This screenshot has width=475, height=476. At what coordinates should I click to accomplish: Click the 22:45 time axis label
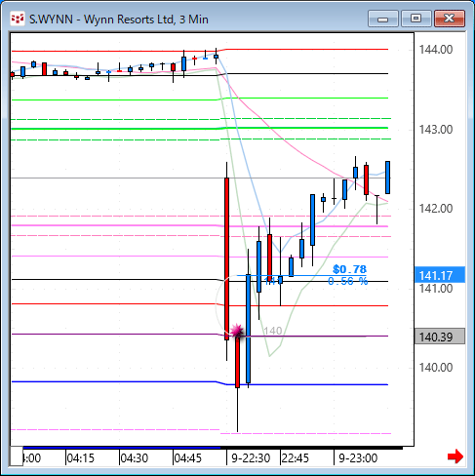[296, 458]
